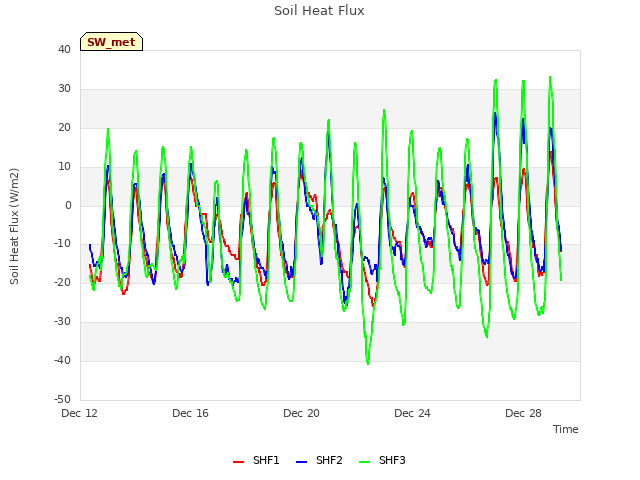Click the -10 y-axis tick label
The image size is (640, 480).
coord(62,244)
